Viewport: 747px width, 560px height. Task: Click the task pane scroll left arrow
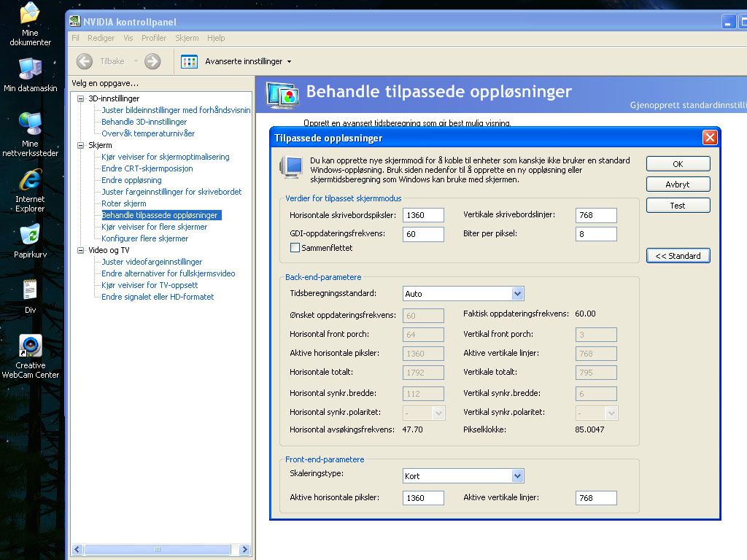[x=77, y=550]
